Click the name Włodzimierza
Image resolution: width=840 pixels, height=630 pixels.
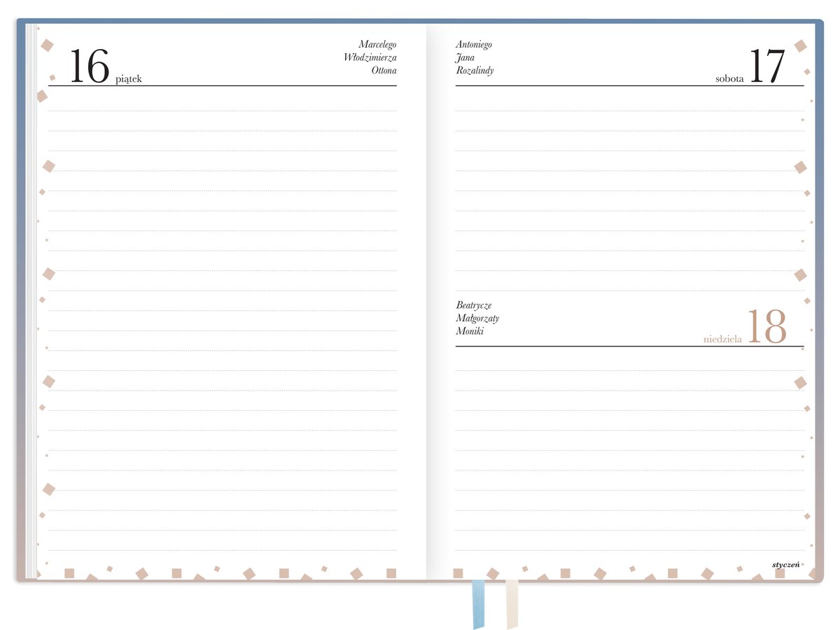(x=370, y=57)
